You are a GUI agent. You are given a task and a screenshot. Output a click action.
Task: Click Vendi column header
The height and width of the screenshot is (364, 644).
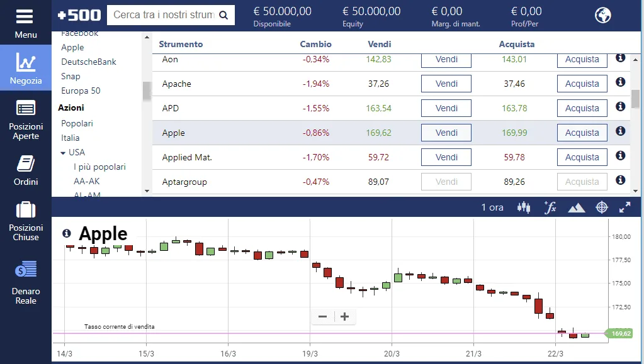tap(379, 44)
